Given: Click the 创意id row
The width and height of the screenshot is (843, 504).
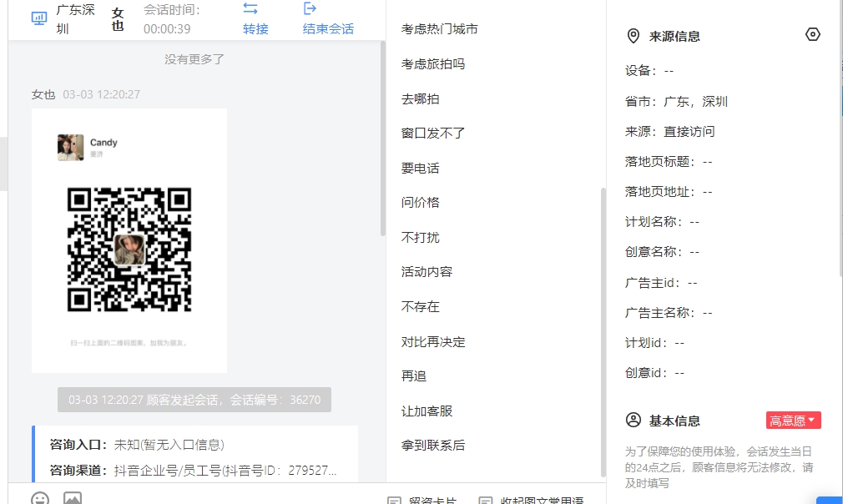Looking at the screenshot, I should click(654, 373).
